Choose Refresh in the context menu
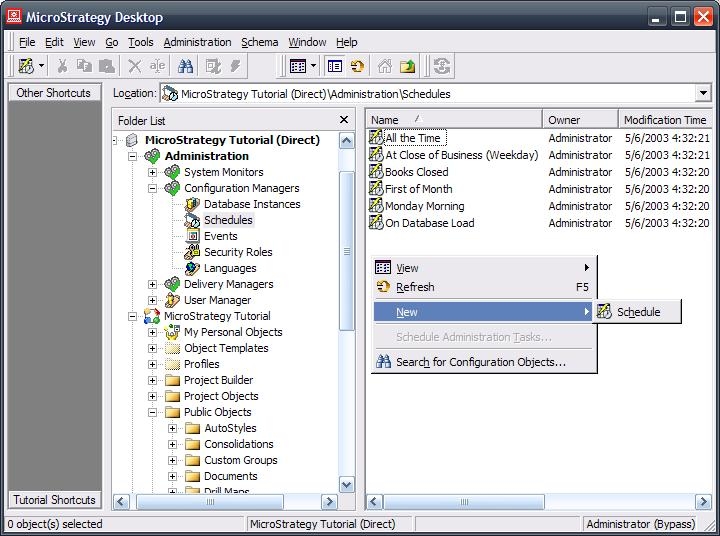This screenshot has width=720, height=536. [482, 287]
